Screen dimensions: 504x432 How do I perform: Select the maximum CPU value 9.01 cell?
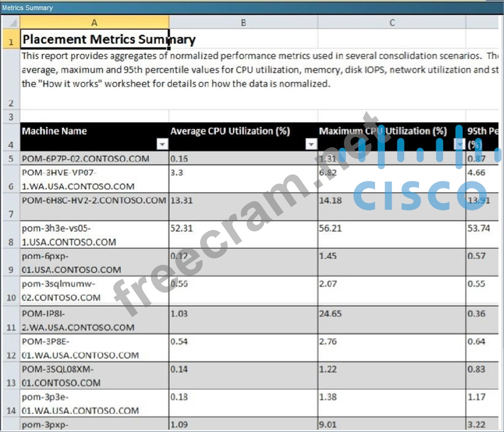point(392,424)
